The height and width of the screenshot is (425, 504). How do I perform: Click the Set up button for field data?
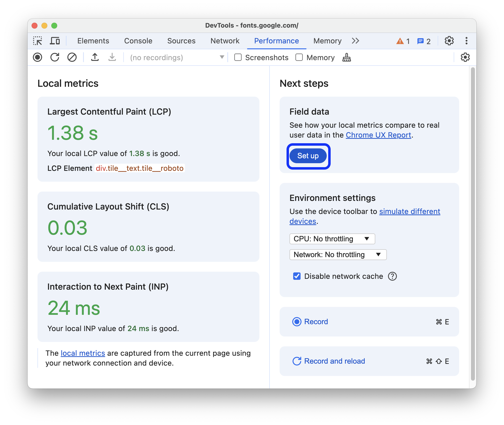coord(308,156)
